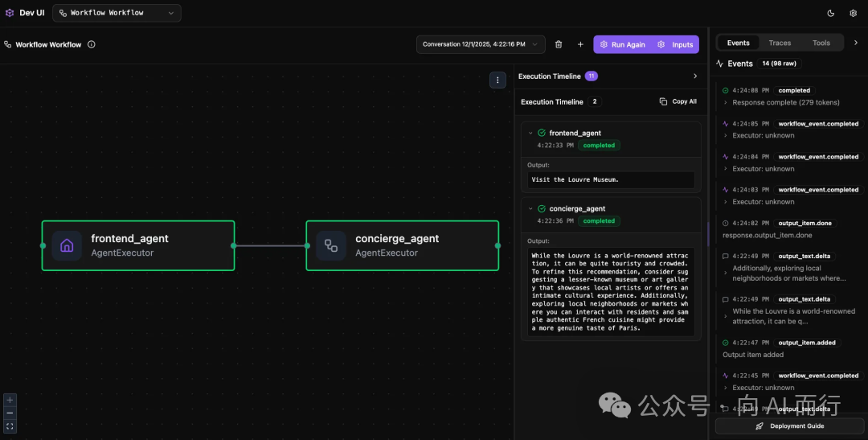This screenshot has height=440, width=868.
Task: Select the concierge_agent node on canvas
Action: 402,245
